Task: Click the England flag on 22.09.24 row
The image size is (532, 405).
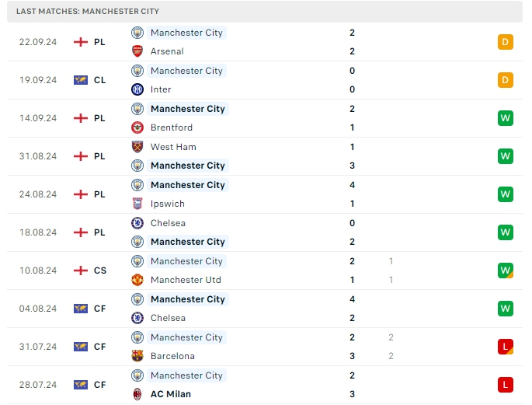Action: point(81,42)
